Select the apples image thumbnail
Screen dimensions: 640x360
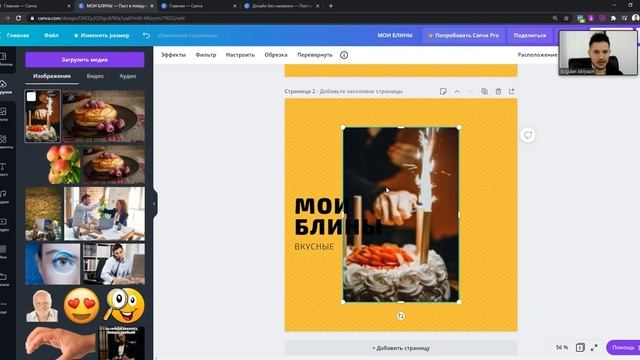(x=64, y=165)
